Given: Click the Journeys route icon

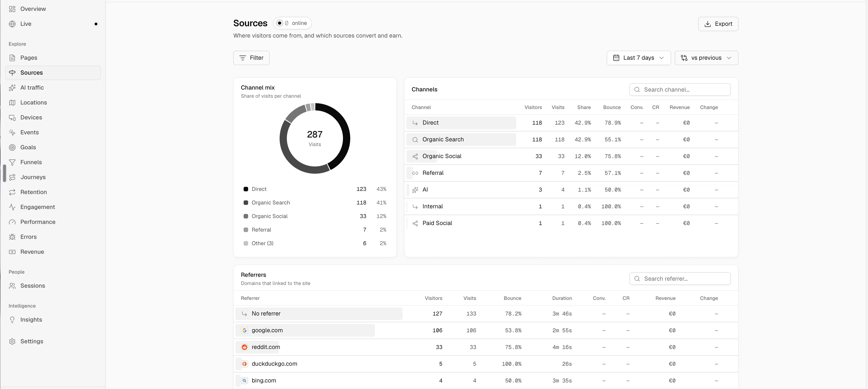Looking at the screenshot, I should (x=12, y=177).
